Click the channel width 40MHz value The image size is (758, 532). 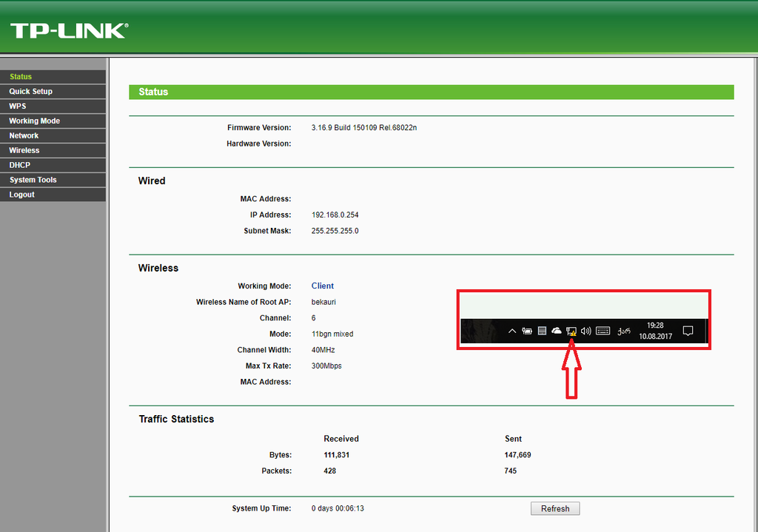323,350
